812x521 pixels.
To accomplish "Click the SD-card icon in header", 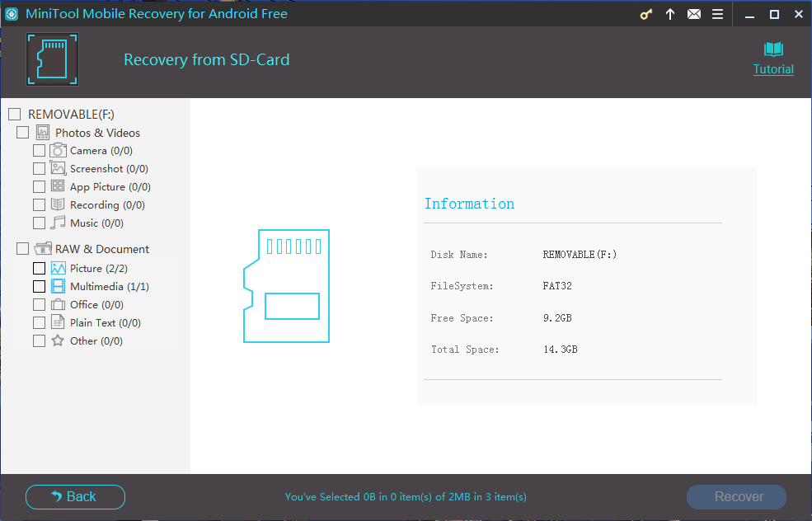I will point(52,59).
